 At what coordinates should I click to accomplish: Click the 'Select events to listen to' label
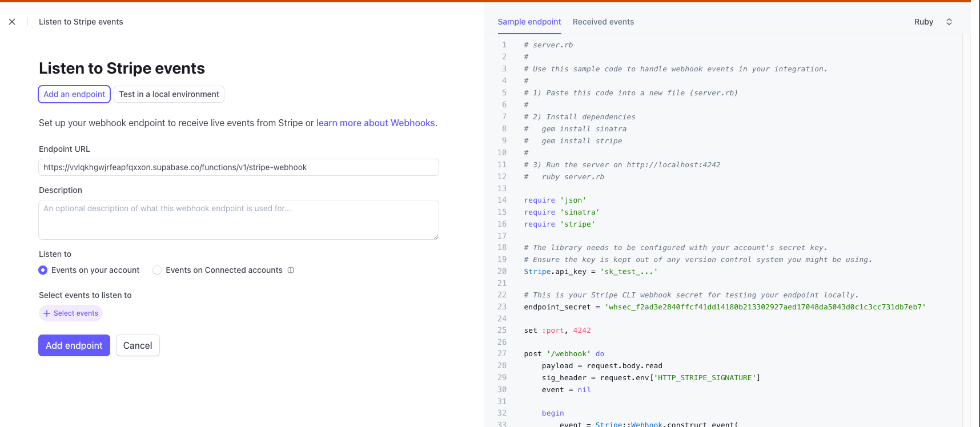[85, 295]
